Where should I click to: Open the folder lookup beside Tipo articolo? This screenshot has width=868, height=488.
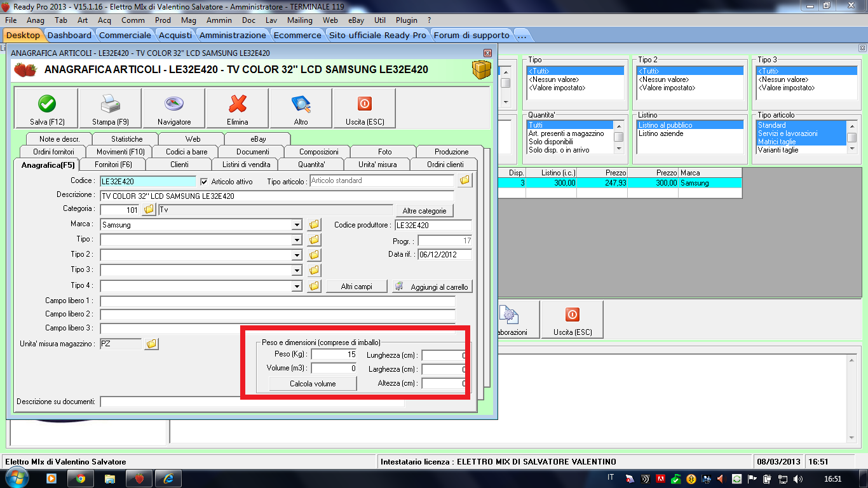point(465,180)
